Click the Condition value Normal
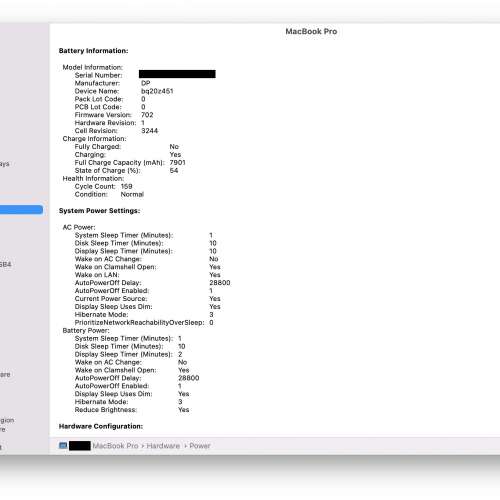500x500 pixels. pos(132,194)
